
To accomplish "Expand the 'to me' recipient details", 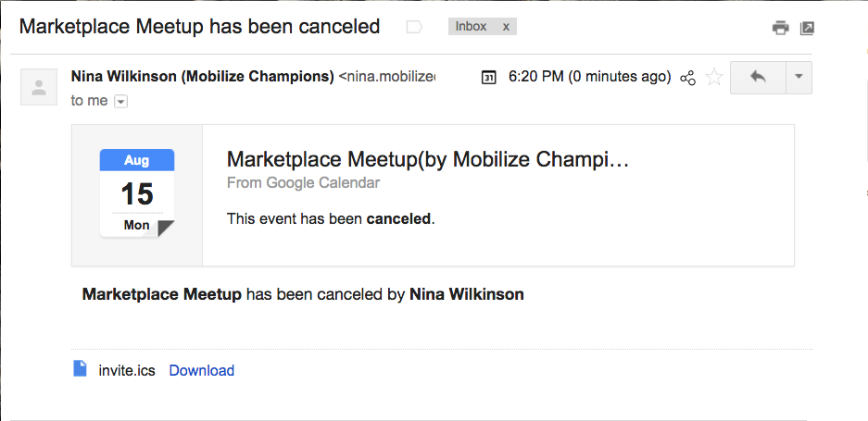I will (120, 102).
